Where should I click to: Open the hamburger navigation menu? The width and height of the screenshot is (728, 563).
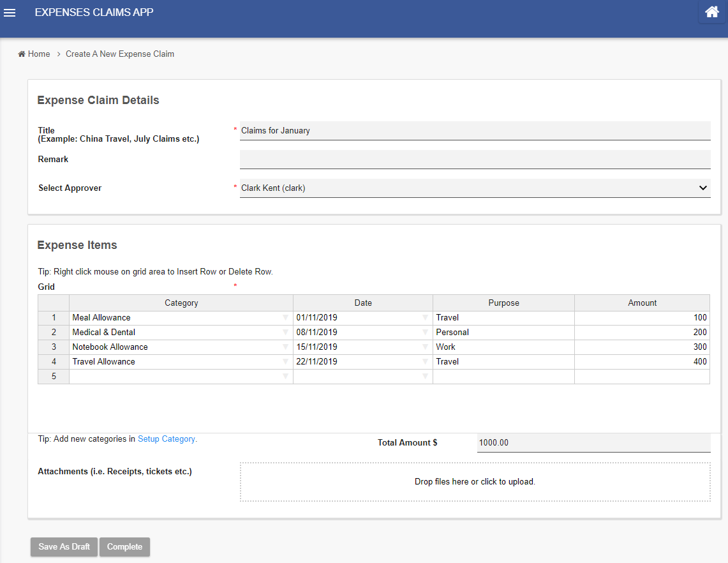click(x=10, y=13)
